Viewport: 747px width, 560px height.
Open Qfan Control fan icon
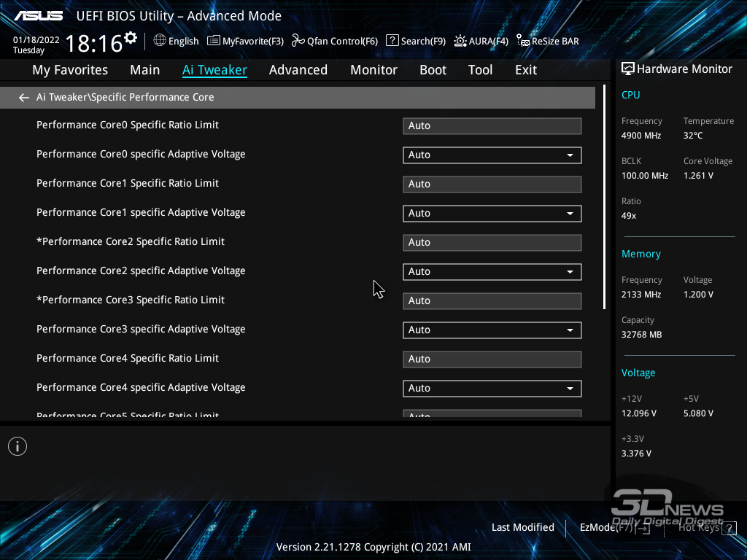pos(298,41)
